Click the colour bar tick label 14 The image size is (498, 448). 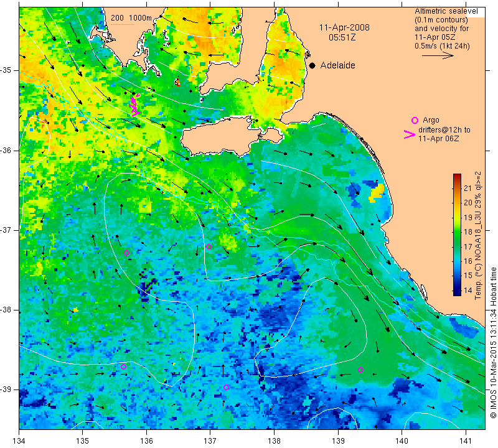click(468, 290)
